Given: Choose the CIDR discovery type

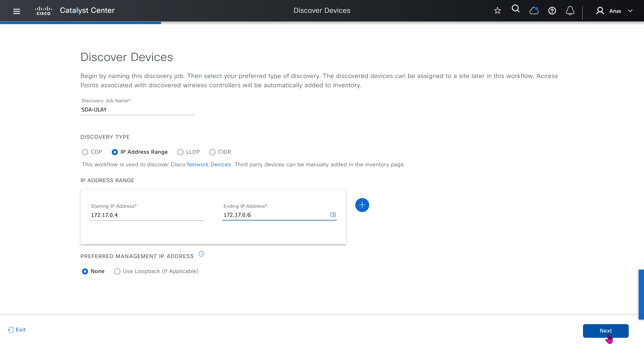Looking at the screenshot, I should pos(212,152).
